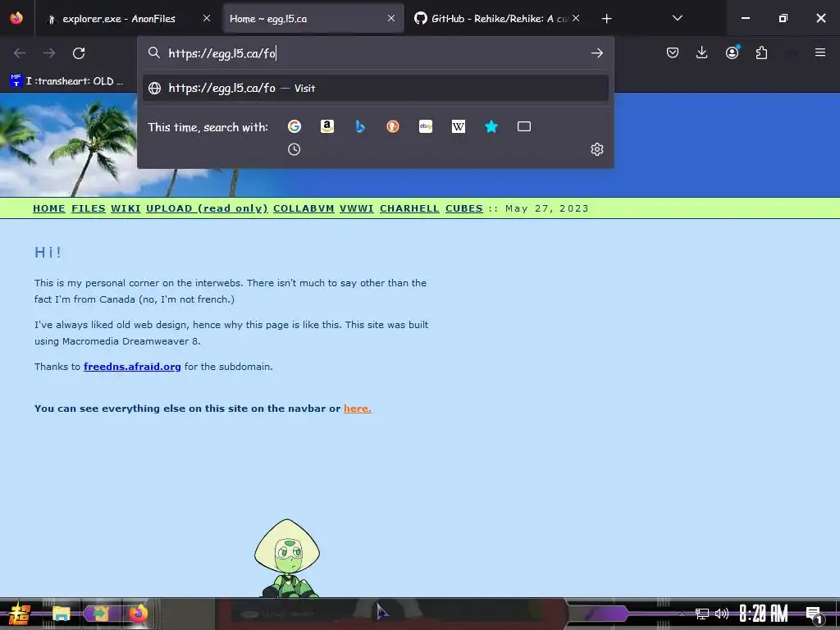Search with Google engine icon
This screenshot has height=630, width=840.
[x=294, y=126]
